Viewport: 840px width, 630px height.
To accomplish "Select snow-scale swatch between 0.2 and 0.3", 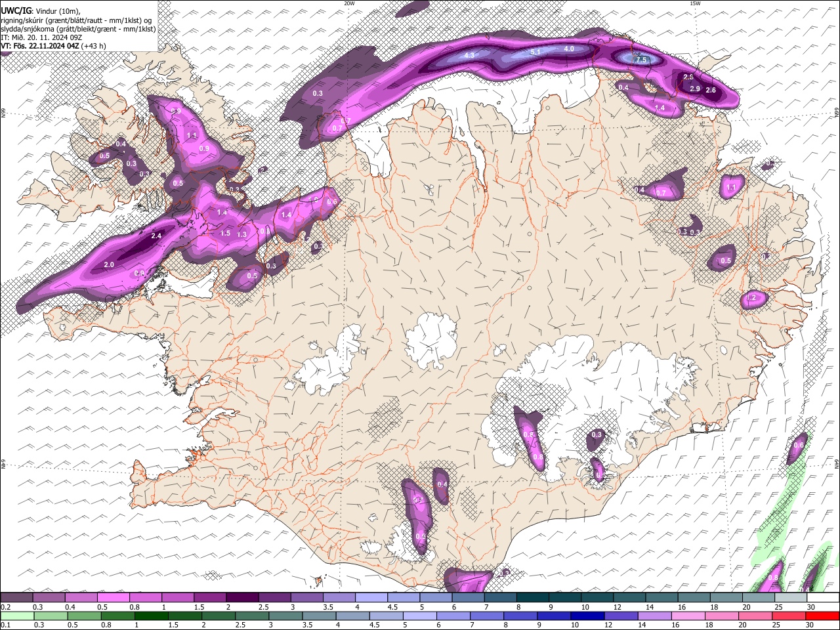I will pyautogui.click(x=16, y=598).
